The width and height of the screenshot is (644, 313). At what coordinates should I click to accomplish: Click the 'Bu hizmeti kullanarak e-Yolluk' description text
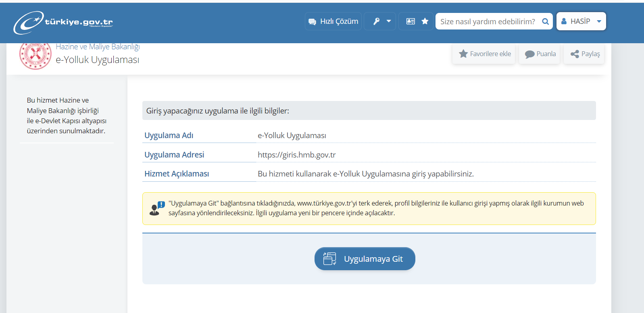(366, 174)
